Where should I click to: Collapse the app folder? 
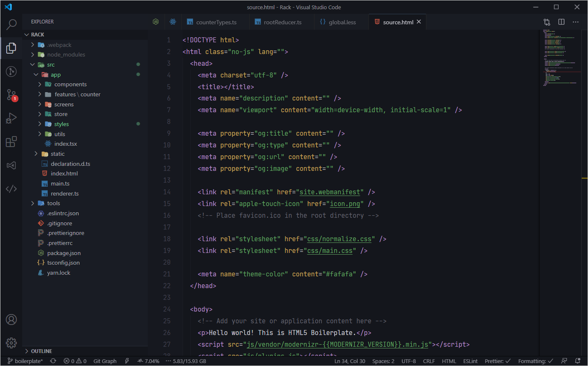click(x=86, y=75)
